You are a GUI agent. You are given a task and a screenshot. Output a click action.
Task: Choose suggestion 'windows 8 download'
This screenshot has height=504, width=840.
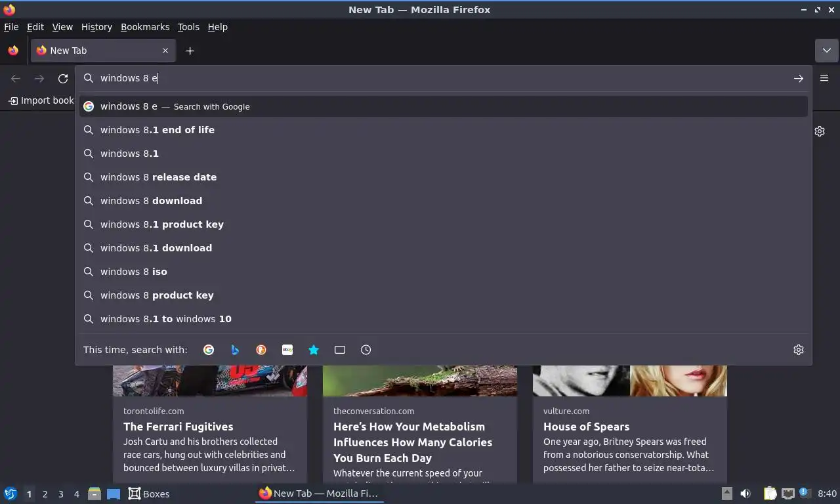point(444,201)
